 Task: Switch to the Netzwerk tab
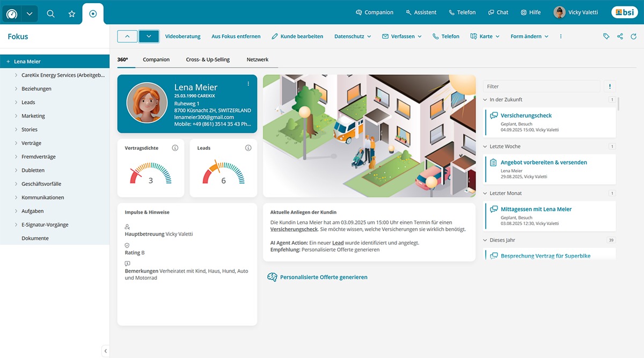tap(258, 60)
